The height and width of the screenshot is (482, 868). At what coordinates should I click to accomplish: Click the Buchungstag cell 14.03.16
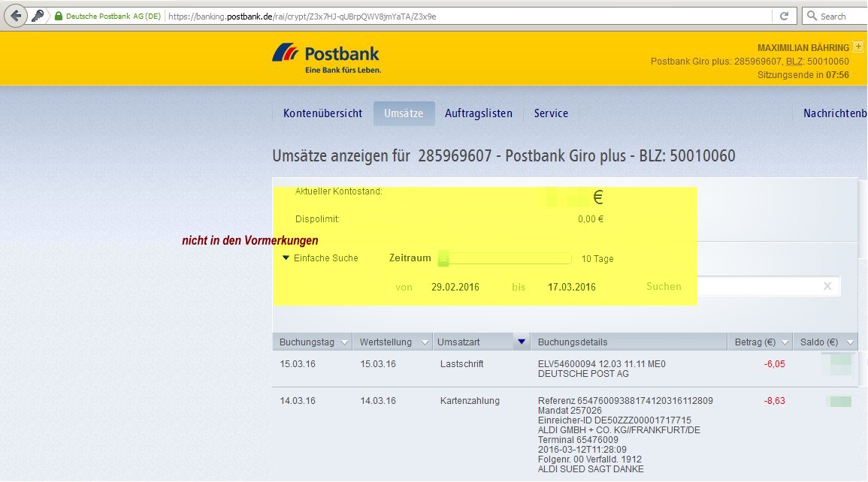298,401
